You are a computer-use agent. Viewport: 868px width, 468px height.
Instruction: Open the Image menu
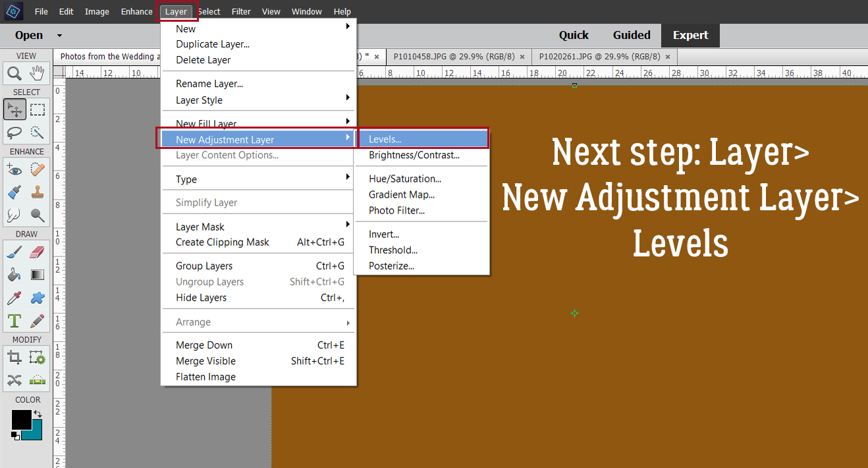tap(97, 12)
